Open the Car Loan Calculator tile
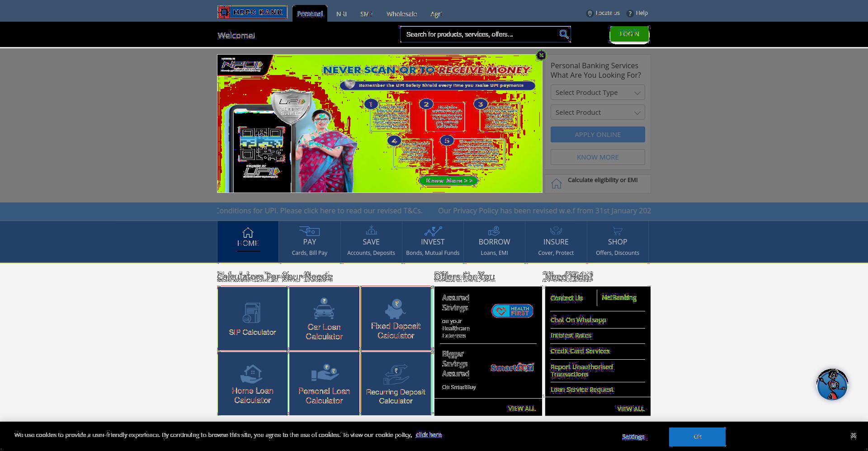The height and width of the screenshot is (451, 868). 324,319
